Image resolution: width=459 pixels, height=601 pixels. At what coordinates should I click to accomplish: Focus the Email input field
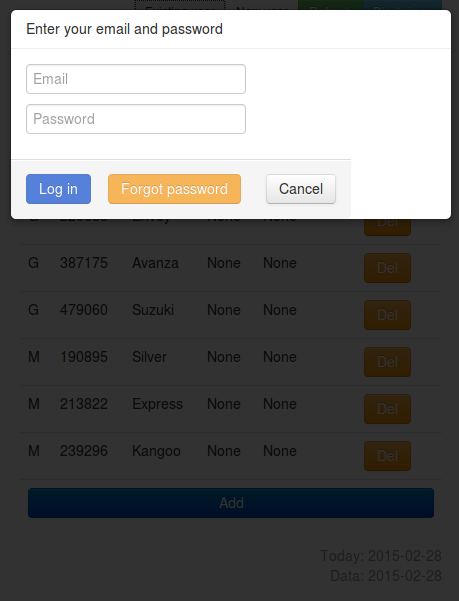tap(136, 79)
